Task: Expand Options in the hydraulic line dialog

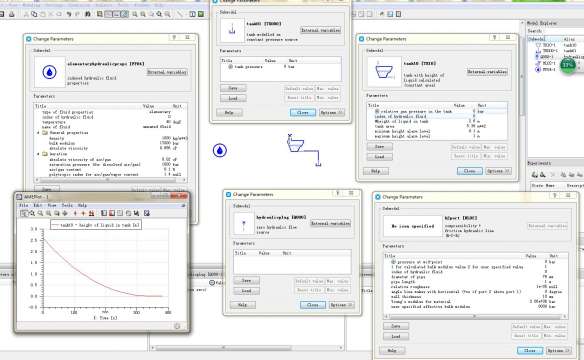Action: 558,351
